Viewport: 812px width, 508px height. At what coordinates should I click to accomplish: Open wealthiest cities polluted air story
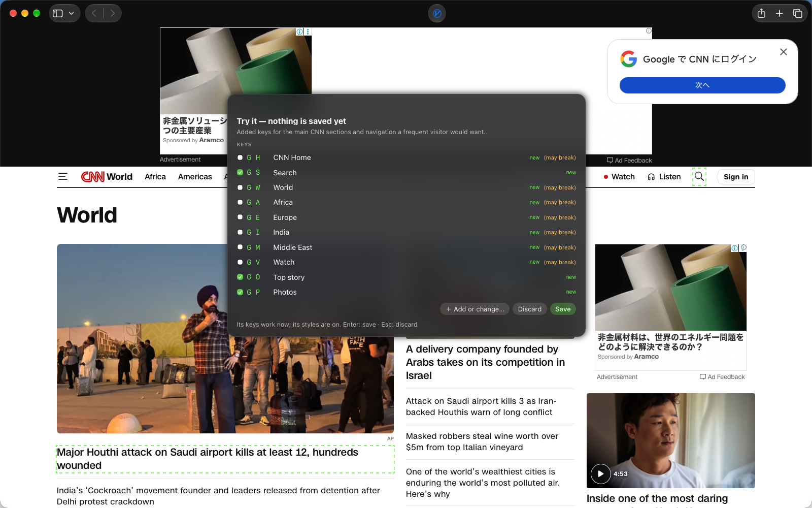tap(483, 483)
